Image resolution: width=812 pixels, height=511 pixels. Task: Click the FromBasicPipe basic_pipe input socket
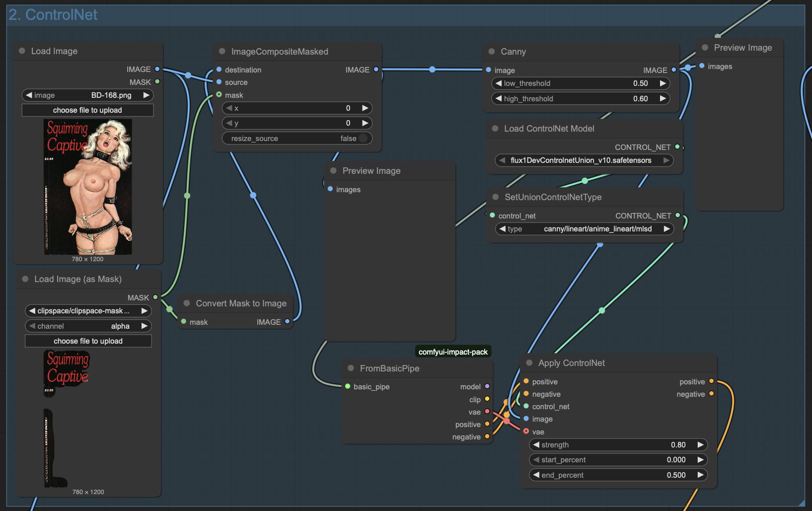[348, 386]
